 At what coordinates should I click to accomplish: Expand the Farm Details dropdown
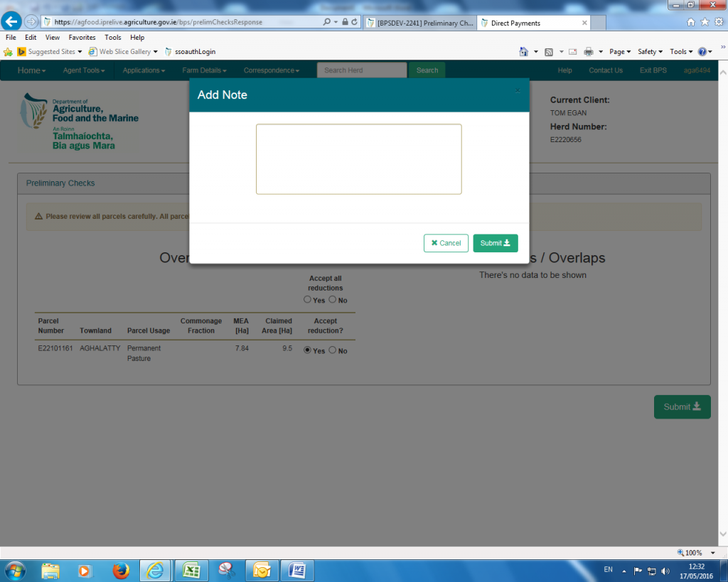pyautogui.click(x=204, y=70)
